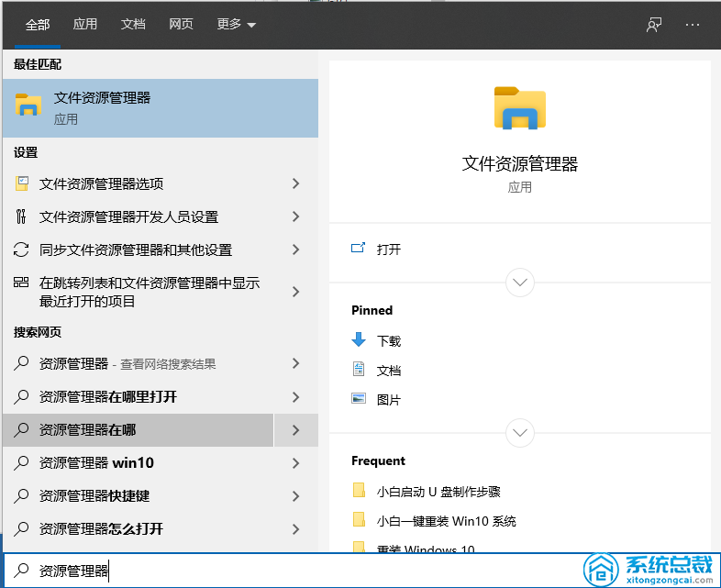Click the picture icon beside 图片

pyautogui.click(x=358, y=398)
